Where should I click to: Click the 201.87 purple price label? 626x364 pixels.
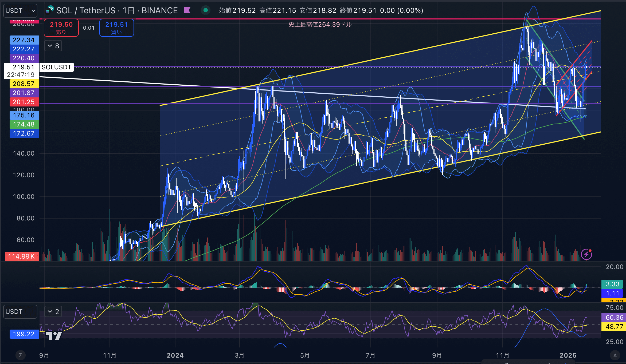(24, 93)
